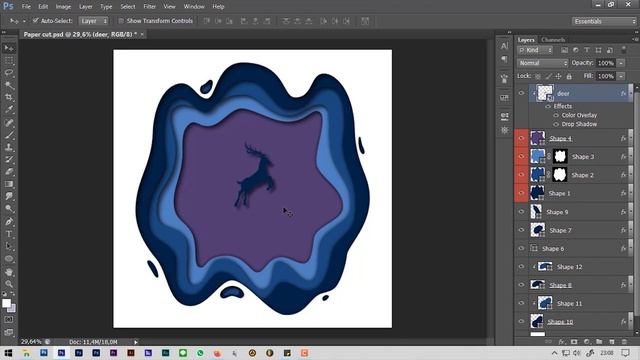
Task: Select the Path Selection tool
Action: [x=9, y=246]
